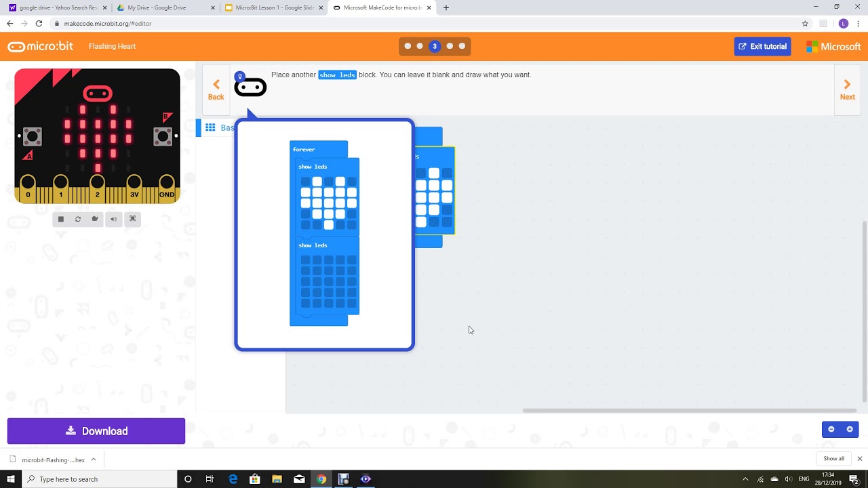Expand options for the downloaded hex file

pyautogui.click(x=94, y=460)
